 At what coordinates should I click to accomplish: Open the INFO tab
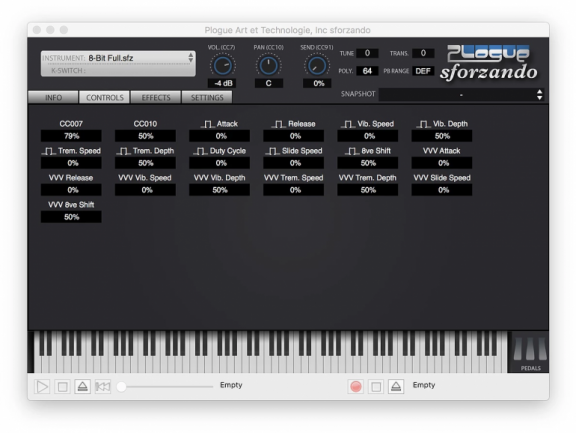coord(53,97)
